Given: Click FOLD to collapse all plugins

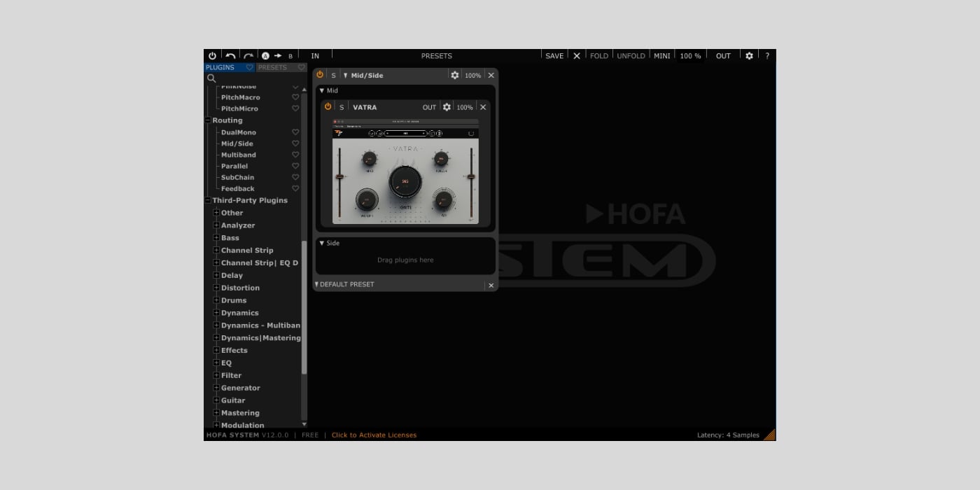Looking at the screenshot, I should (599, 56).
